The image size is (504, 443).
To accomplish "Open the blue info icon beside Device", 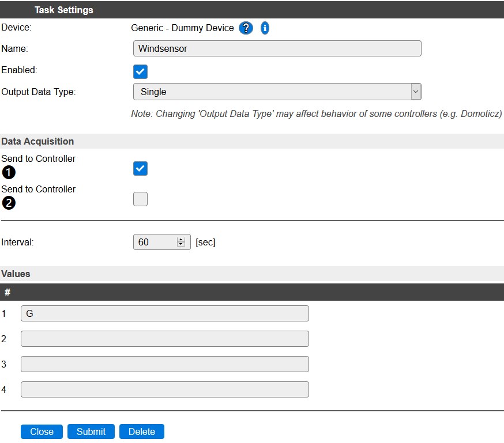I will pos(265,28).
